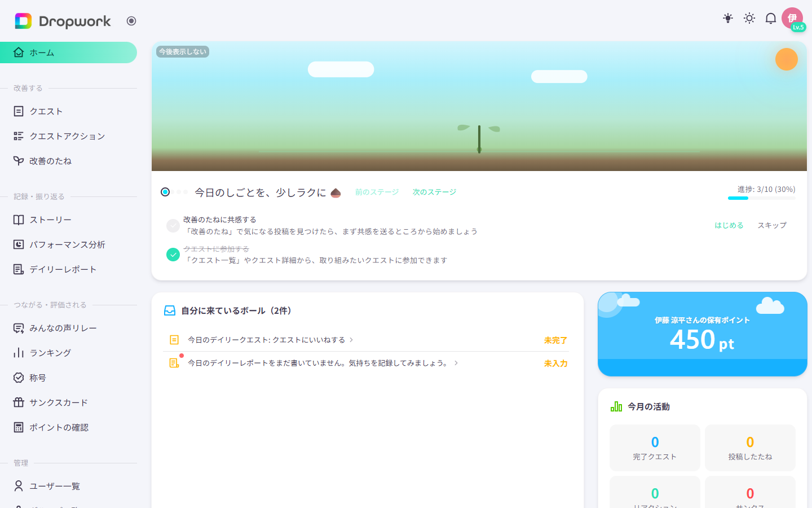Go to 次のステージ
812x508 pixels.
coord(434,192)
